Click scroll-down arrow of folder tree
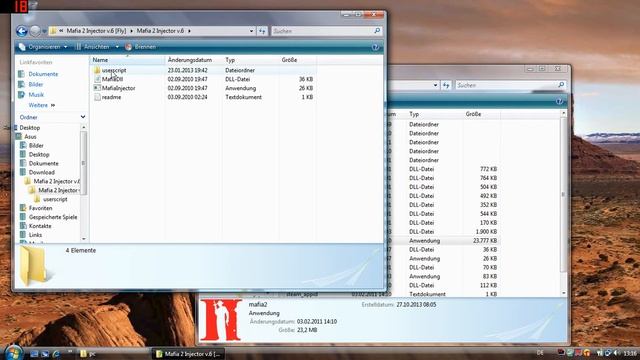 (x=84, y=239)
